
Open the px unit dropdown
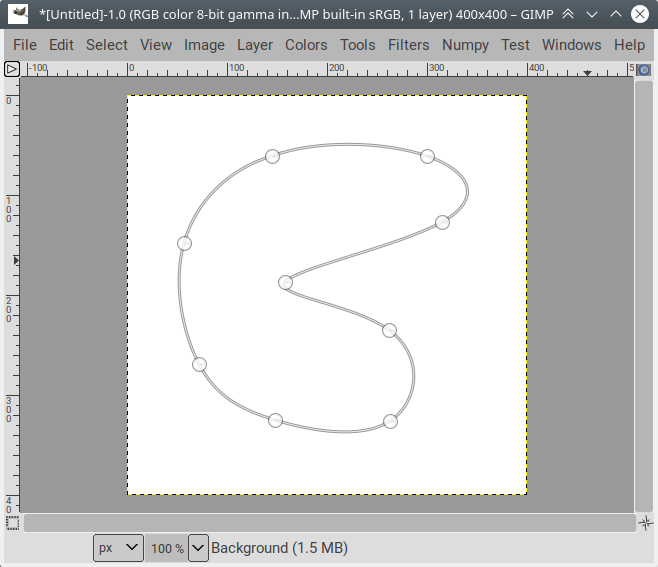[x=118, y=548]
